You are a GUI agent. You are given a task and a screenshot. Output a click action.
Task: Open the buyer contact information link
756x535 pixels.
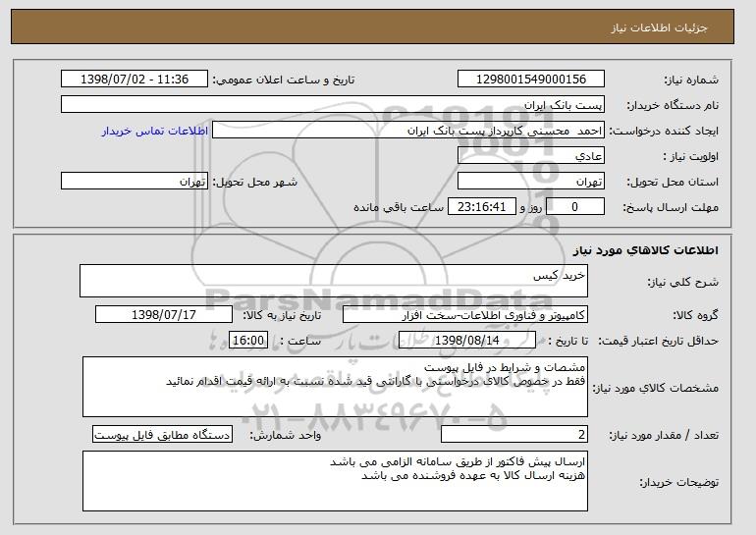tap(155, 131)
